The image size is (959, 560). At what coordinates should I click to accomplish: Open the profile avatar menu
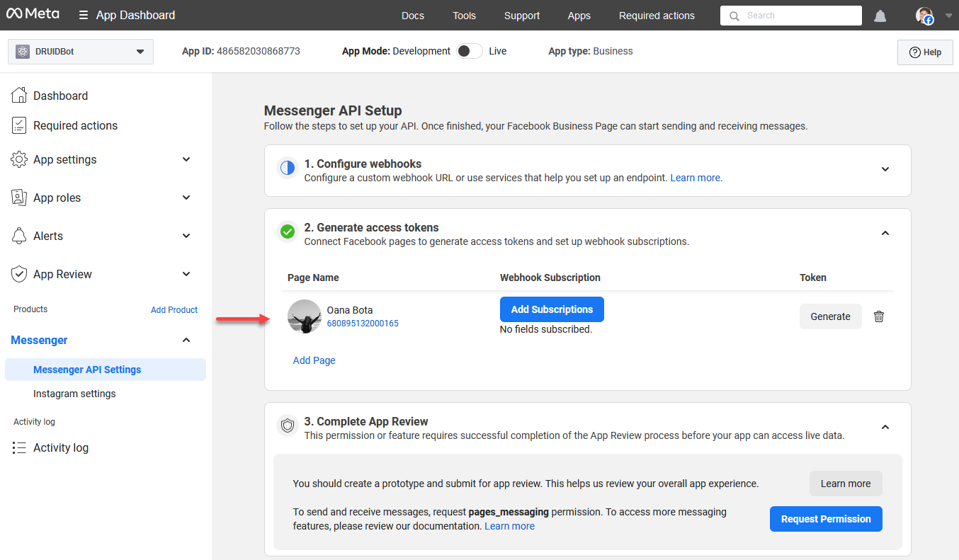pyautogui.click(x=924, y=16)
